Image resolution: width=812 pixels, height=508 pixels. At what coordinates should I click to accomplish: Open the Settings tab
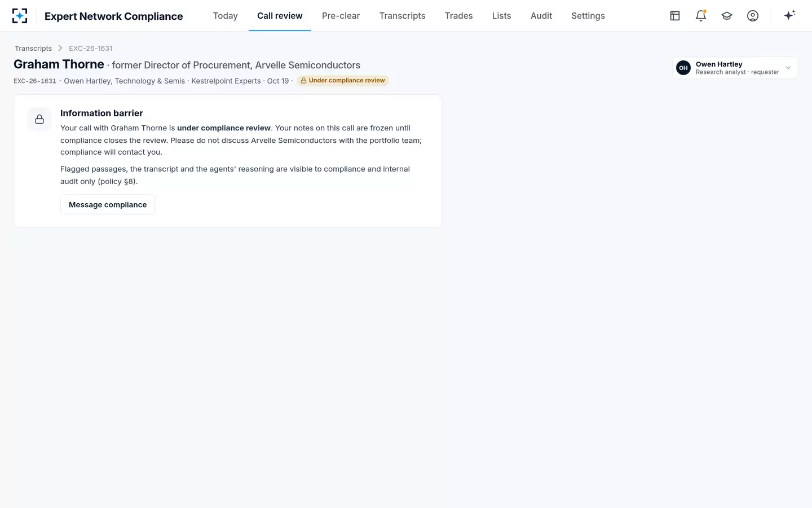(x=588, y=16)
